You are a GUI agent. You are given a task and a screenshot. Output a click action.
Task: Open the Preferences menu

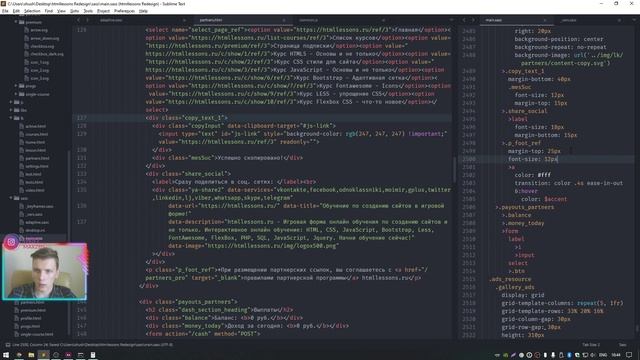coord(124,11)
